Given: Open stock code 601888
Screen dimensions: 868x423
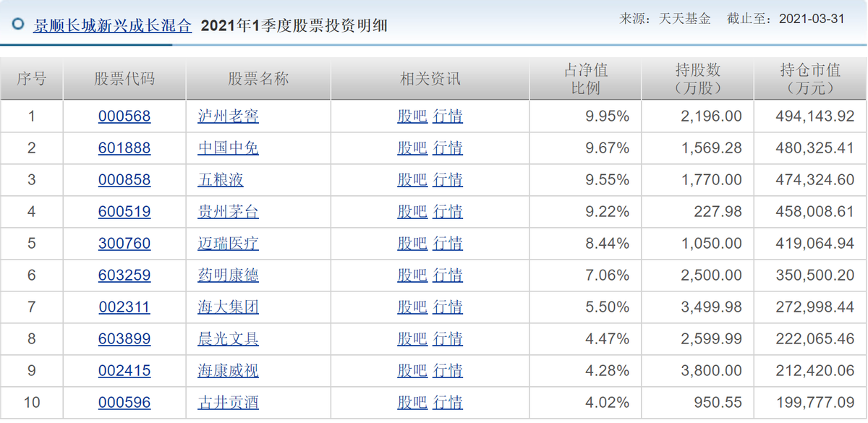Looking at the screenshot, I should tap(124, 148).
